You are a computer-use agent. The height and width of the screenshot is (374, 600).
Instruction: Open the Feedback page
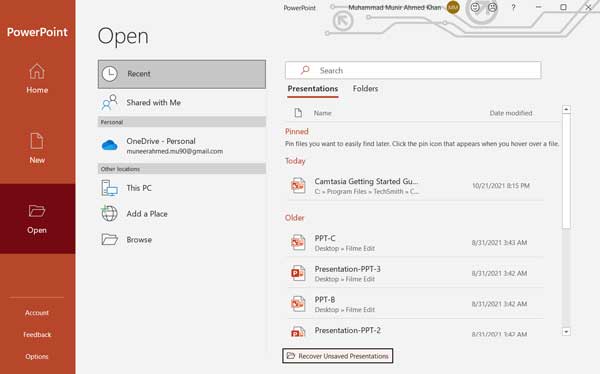(x=37, y=335)
